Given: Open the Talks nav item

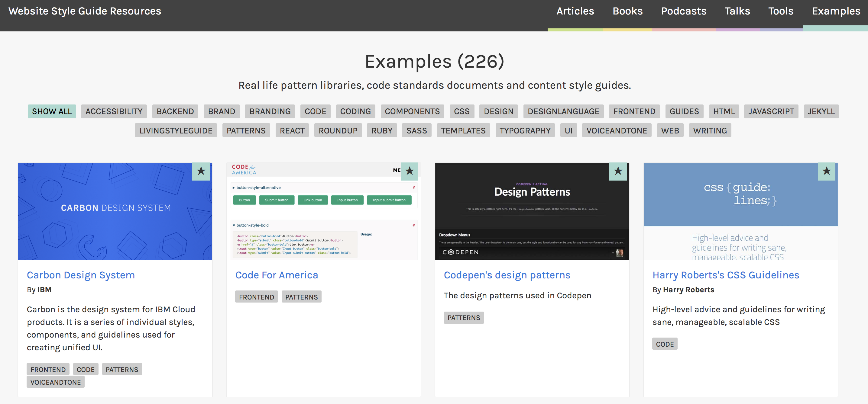Looking at the screenshot, I should 737,11.
